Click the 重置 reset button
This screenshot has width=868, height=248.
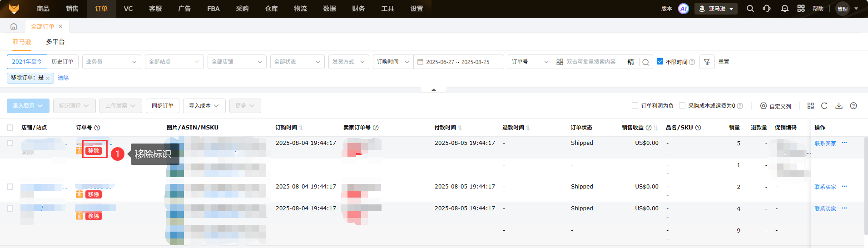(x=724, y=62)
